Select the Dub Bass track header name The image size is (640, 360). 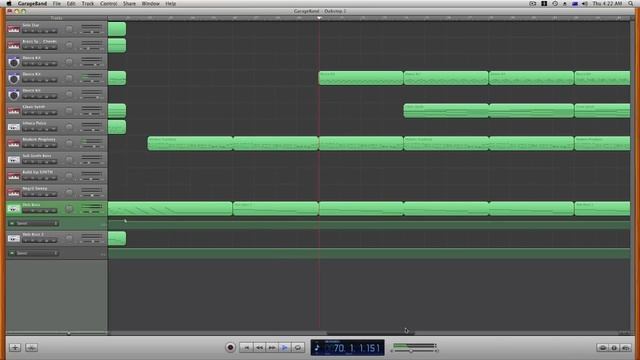point(31,205)
